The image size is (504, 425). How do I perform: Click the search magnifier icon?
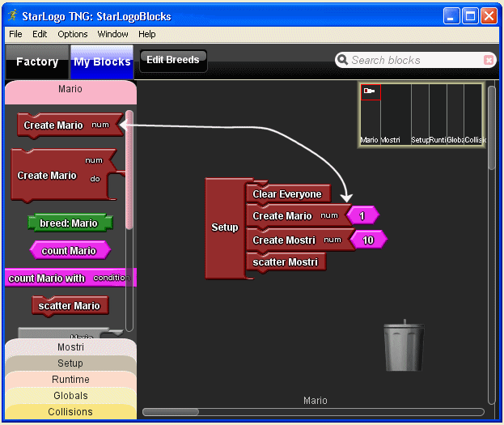[x=343, y=60]
